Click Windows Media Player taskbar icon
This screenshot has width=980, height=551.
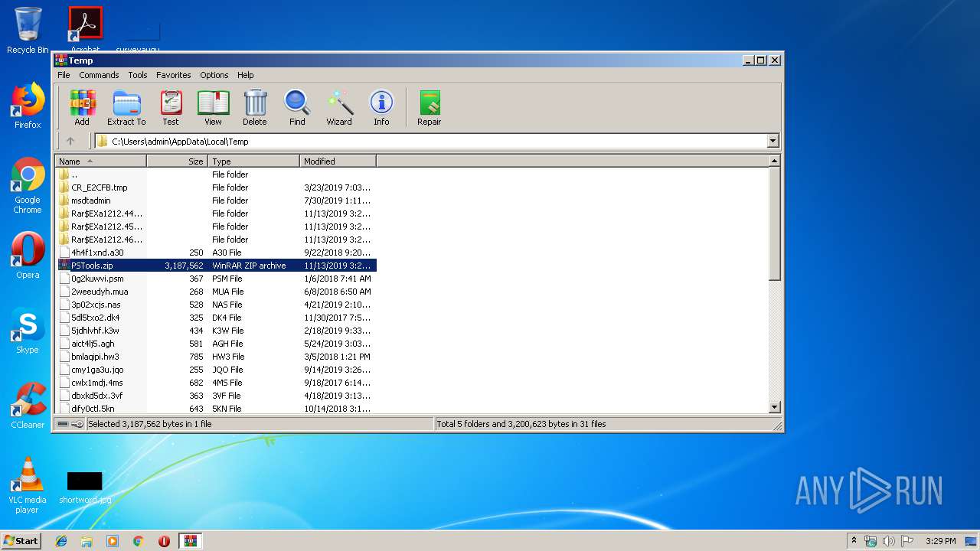[x=113, y=541]
